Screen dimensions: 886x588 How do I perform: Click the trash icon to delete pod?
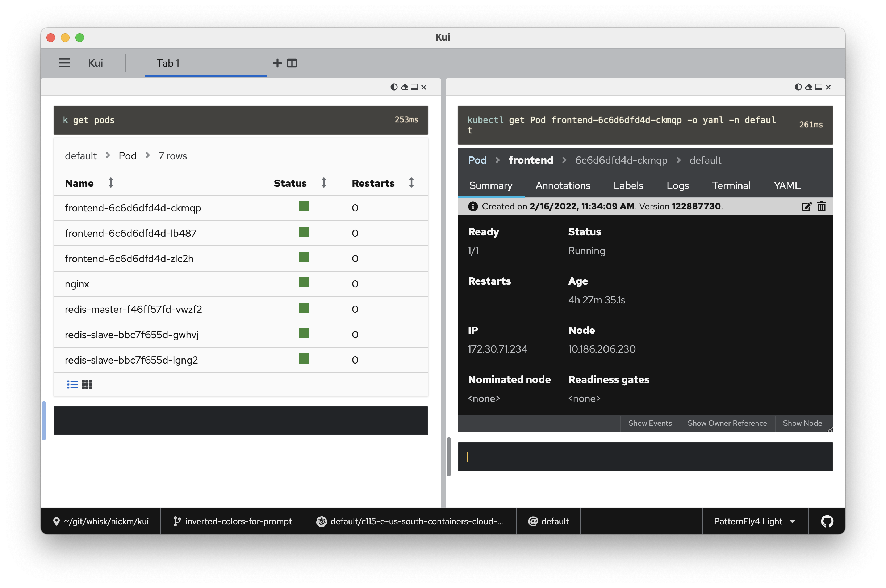pos(821,206)
